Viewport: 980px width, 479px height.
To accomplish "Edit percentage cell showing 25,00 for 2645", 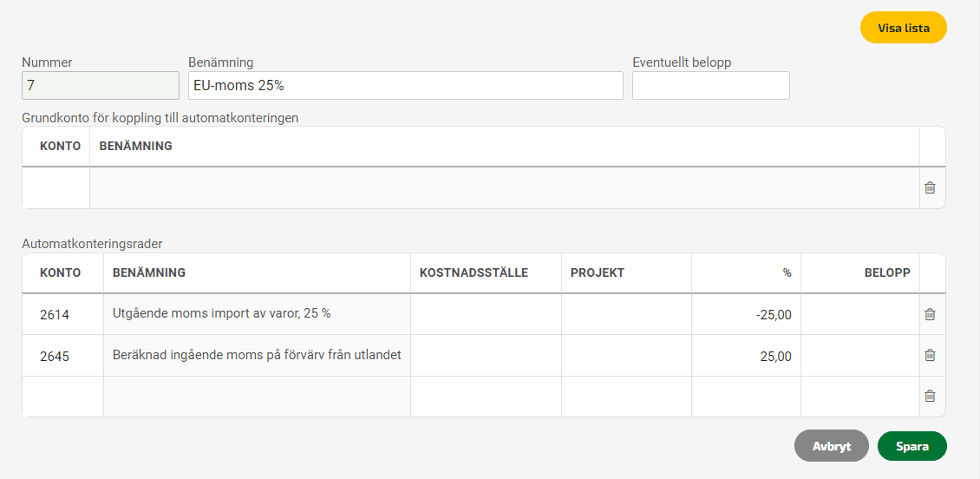I will [746, 355].
